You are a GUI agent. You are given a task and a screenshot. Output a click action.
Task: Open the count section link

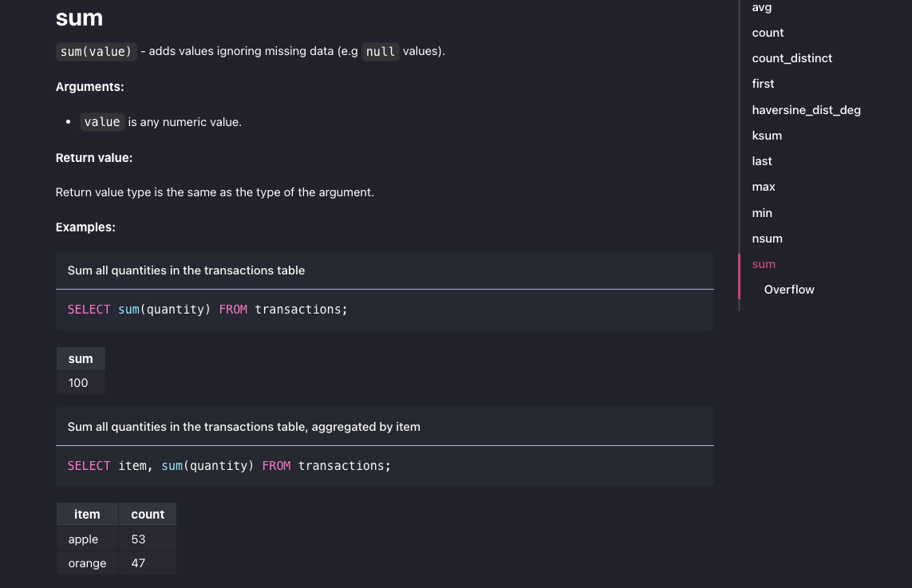(x=767, y=34)
